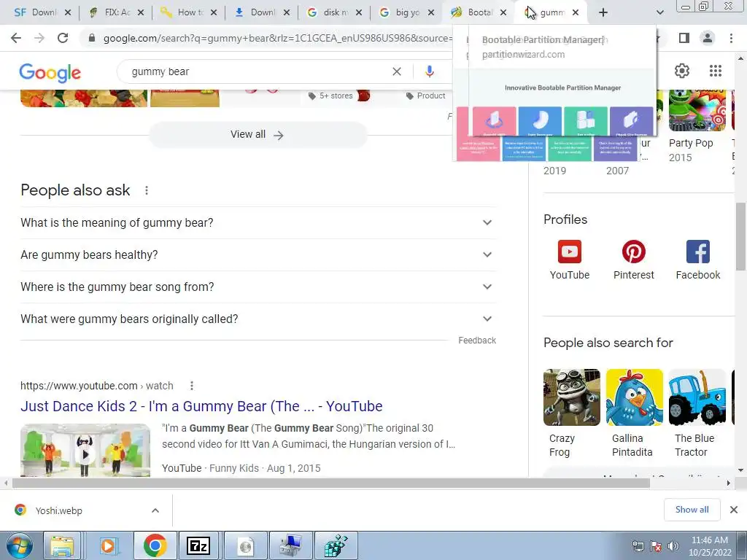Open the Windows Start menu
This screenshot has width=747, height=560.
(20, 545)
